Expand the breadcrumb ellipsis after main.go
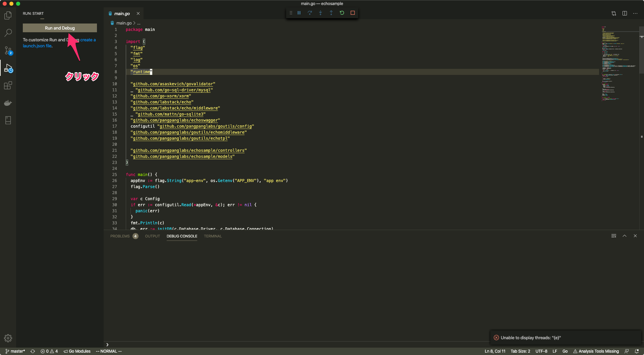644x355 pixels. point(139,23)
